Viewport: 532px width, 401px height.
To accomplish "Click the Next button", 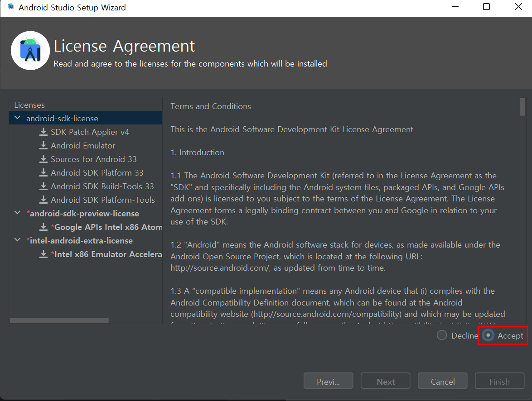I will coord(386,381).
